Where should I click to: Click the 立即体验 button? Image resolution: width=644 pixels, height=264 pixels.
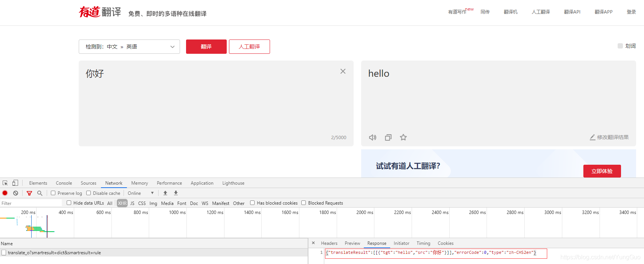602,171
